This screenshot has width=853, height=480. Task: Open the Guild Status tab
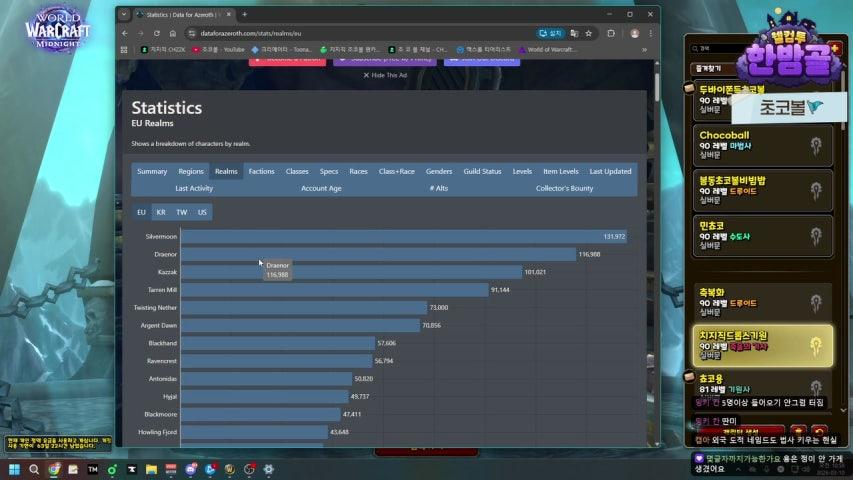[x=483, y=171]
